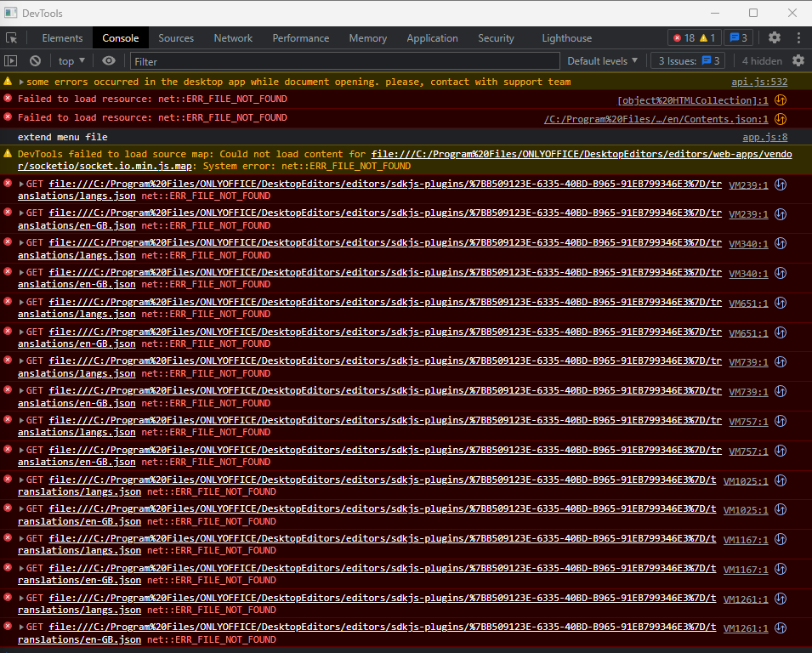
Task: Click the 'extend menu file' log message
Action: (63, 137)
